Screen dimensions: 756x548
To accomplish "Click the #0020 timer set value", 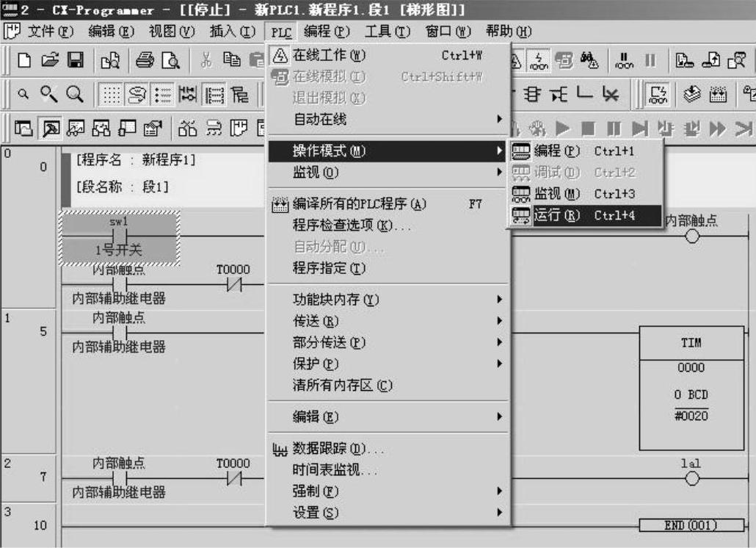I will 691,415.
